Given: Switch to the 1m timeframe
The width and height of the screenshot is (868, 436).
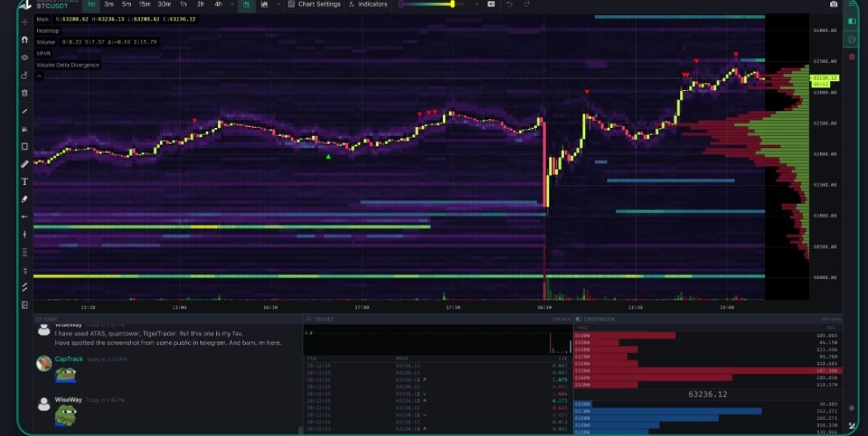Looking at the screenshot, I should coord(91,5).
